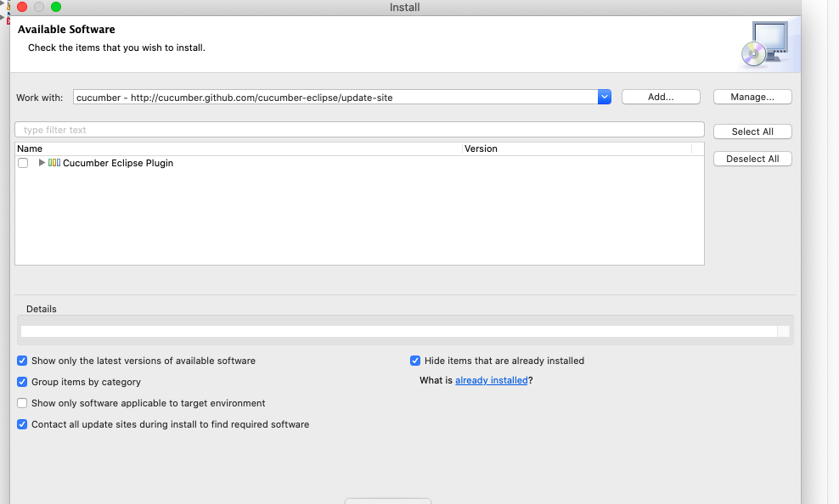Viewport: 839px width, 504px height.
Task: Expand the Cucumber Eclipse Plugin tree node
Action: (42, 162)
